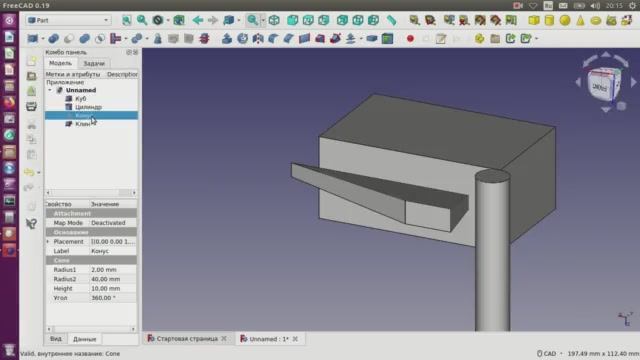Open Firefox from the Ubuntu dock
640x360 pixels.
tap(9, 102)
